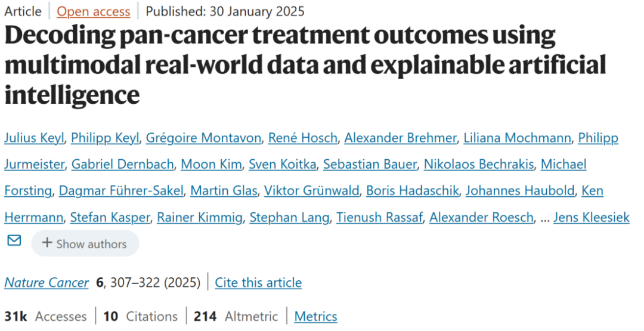Image resolution: width=644 pixels, height=331 pixels.
Task: Click Cite this article link
Action: pyautogui.click(x=258, y=282)
